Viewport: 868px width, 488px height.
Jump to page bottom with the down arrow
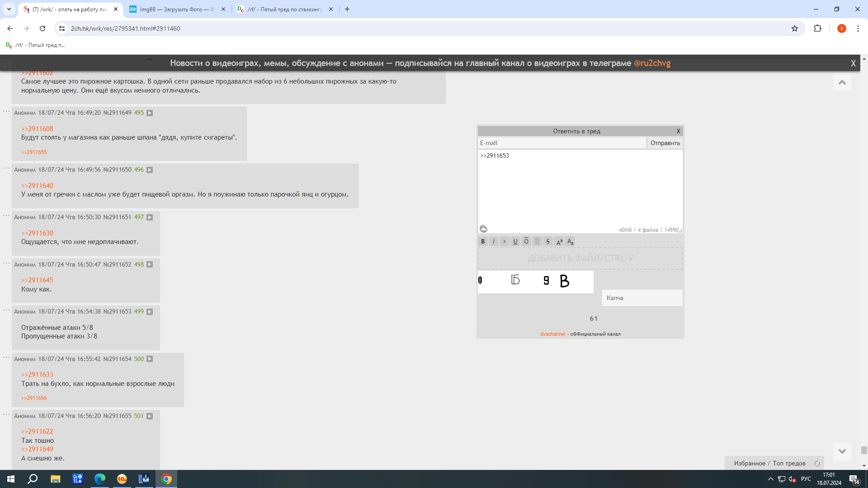[x=842, y=451]
